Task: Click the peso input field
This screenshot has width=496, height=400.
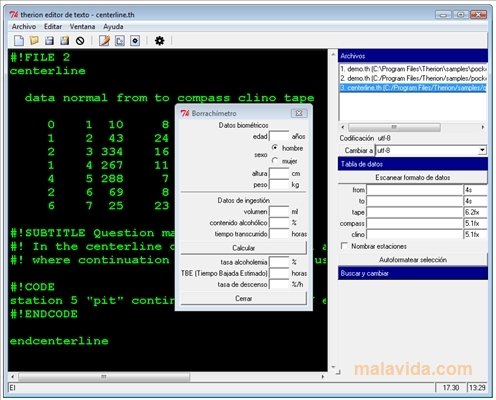Action: click(x=279, y=184)
